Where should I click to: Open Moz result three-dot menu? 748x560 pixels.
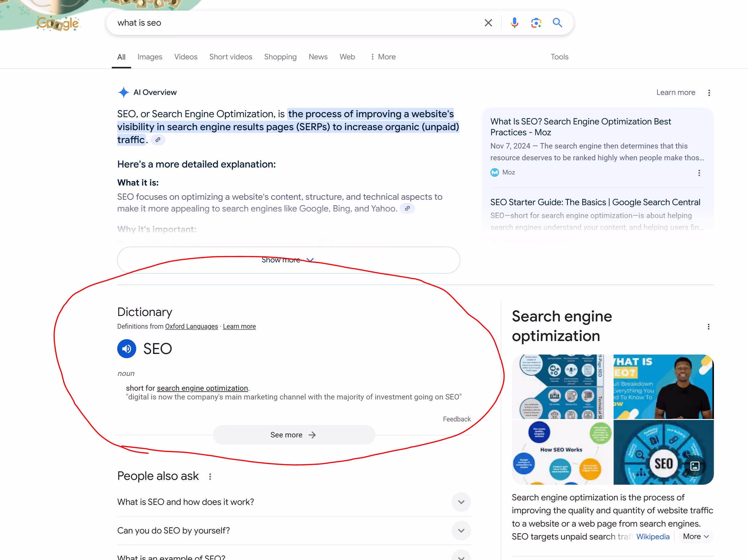[x=699, y=173]
